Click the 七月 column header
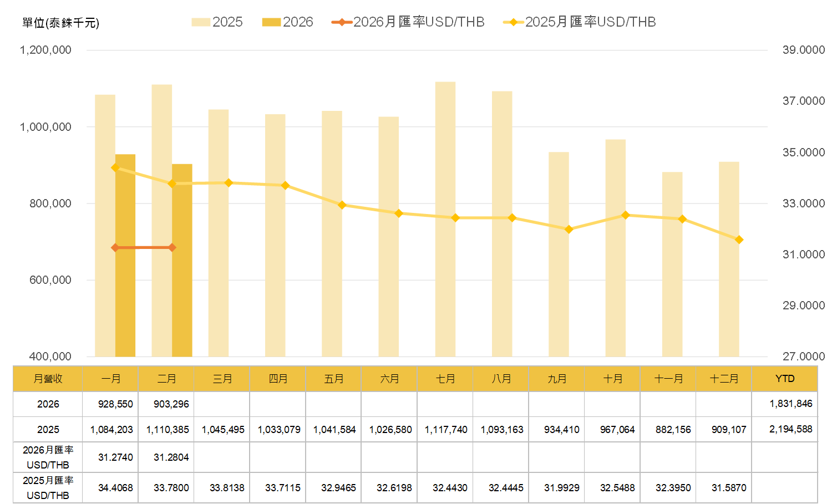This screenshot has width=832, height=504. point(445,379)
